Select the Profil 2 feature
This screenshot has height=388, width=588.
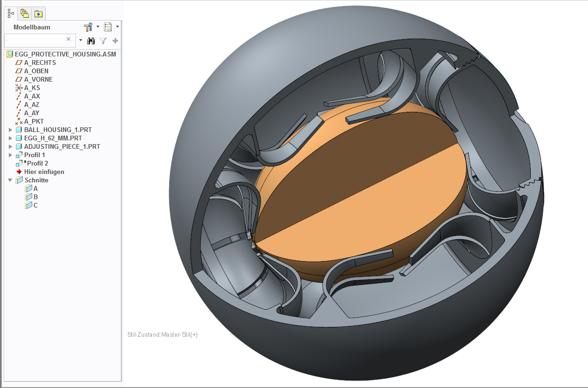[x=38, y=163]
